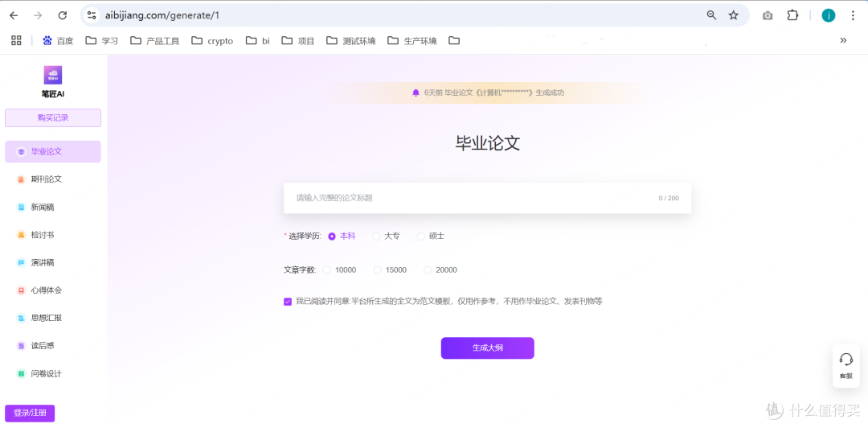Open the 产品工具 bookmark folder

155,40
